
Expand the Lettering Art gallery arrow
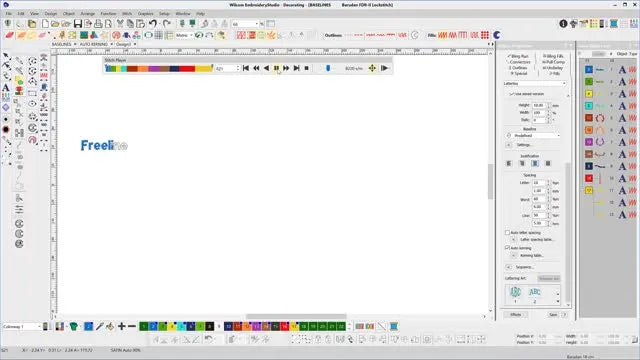[x=558, y=301]
